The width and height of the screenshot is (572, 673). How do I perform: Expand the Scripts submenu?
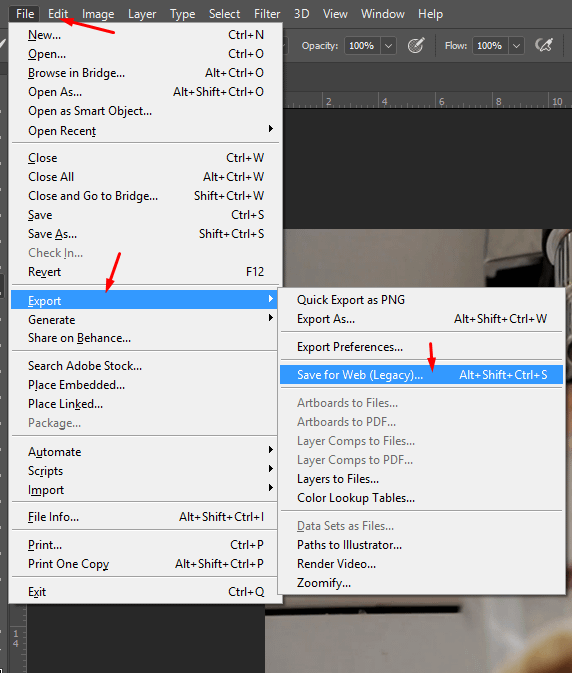pyautogui.click(x=146, y=470)
